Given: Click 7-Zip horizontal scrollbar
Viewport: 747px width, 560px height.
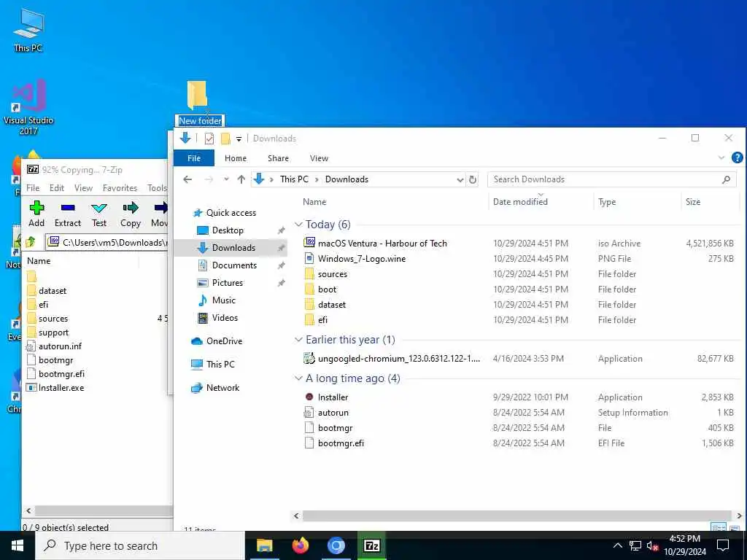Looking at the screenshot, I should [x=104, y=511].
